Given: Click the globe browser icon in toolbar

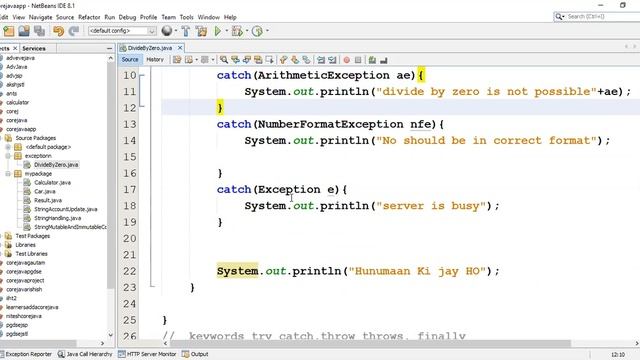Looking at the screenshot, I should [x=167, y=31].
